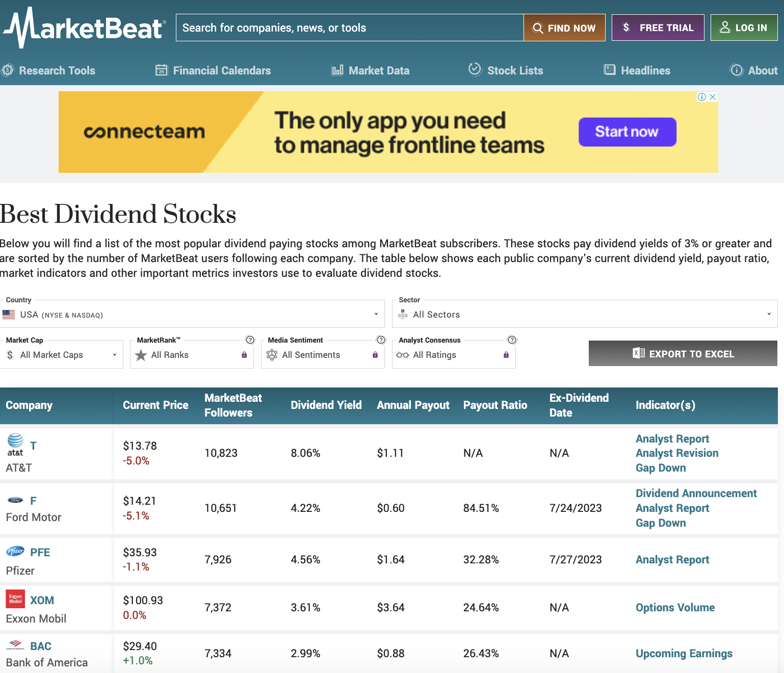Click the Excel icon on export button

639,353
